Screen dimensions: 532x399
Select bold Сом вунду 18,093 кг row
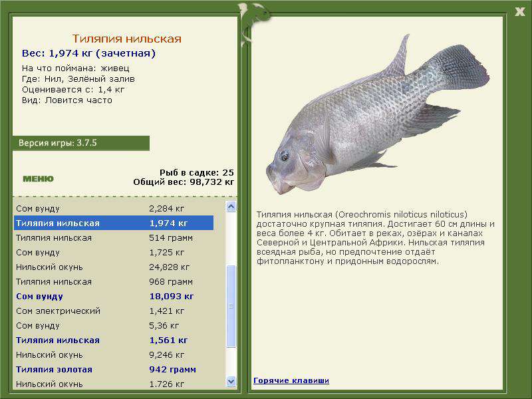point(114,296)
